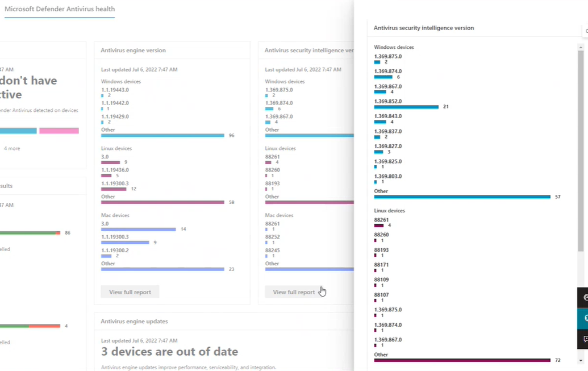
Task: Click the Antivirus engine updates card title
Action: [x=134, y=321]
